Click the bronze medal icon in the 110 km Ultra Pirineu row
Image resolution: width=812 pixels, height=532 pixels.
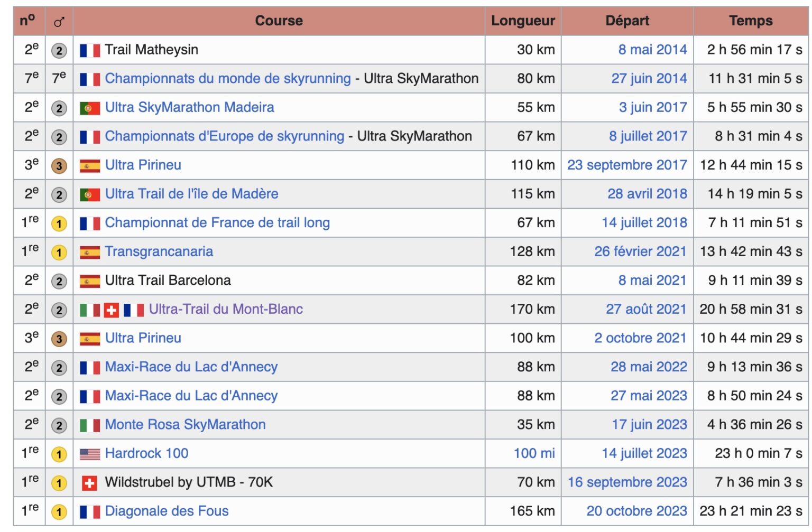59,166
